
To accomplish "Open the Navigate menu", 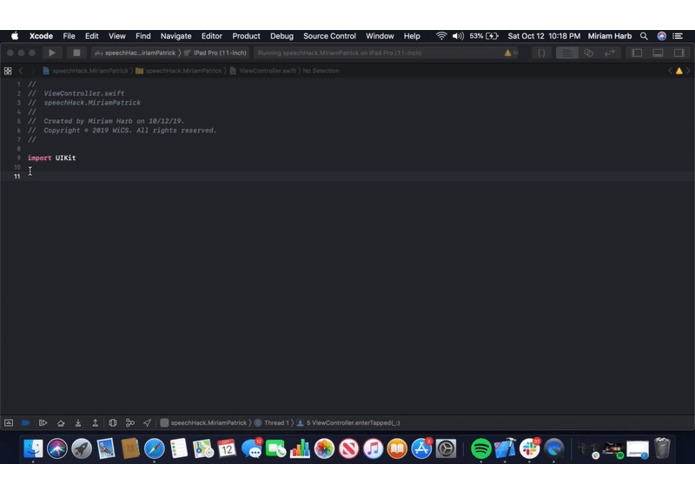I will click(176, 36).
